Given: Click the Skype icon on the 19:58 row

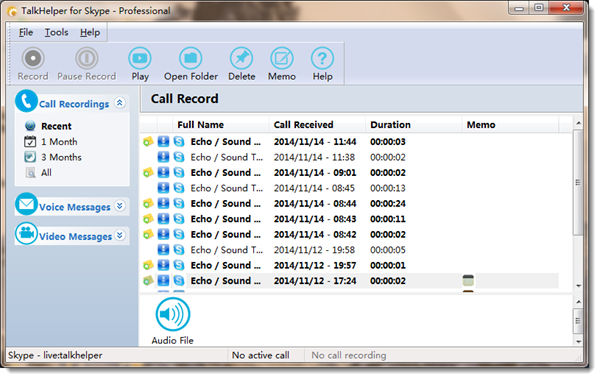Looking at the screenshot, I should (179, 250).
